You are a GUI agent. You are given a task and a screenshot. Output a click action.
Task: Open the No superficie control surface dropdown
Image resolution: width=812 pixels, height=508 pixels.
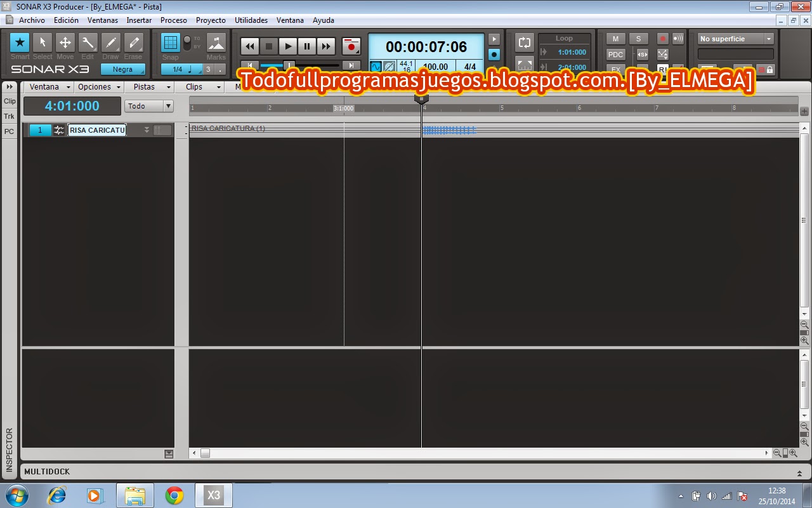click(x=736, y=39)
